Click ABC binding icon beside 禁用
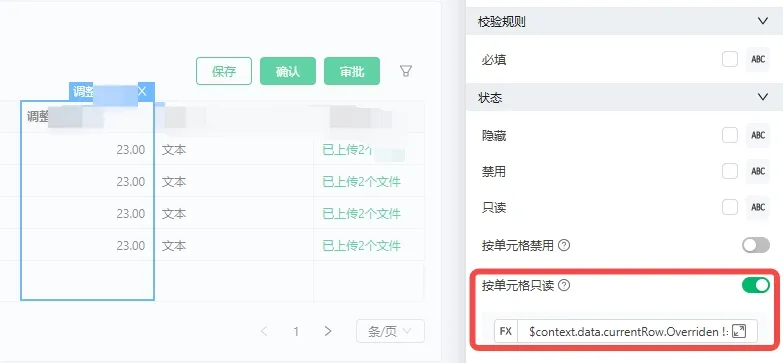The height and width of the screenshot is (363, 783). click(x=758, y=171)
